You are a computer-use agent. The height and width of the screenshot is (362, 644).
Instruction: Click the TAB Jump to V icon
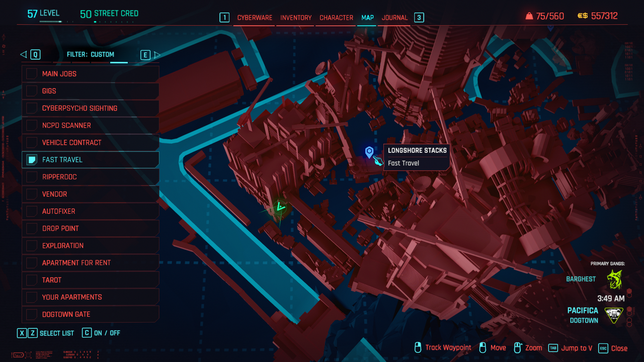pos(553,348)
